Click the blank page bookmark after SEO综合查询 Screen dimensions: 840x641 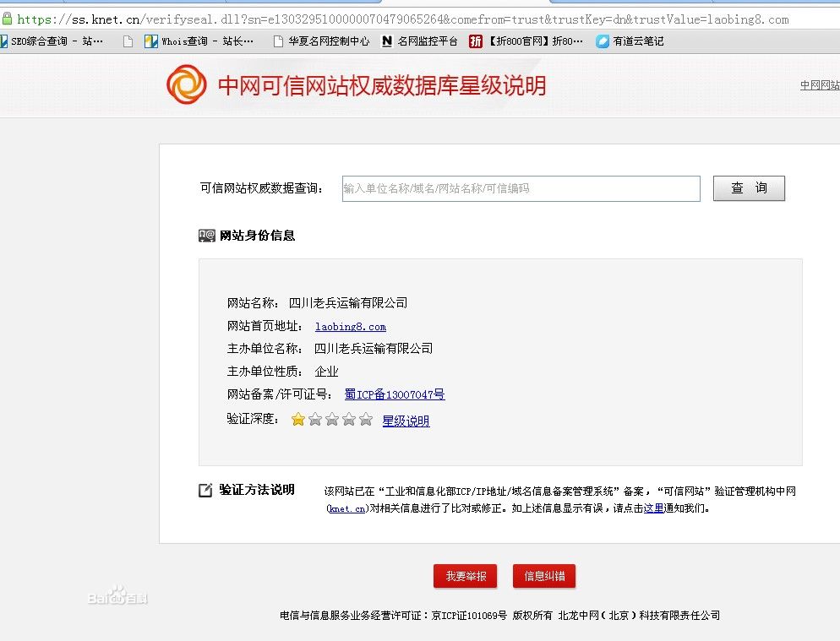pos(128,41)
